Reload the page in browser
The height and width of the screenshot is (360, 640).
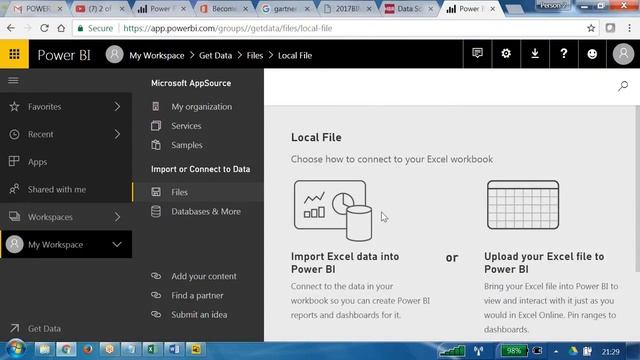tap(44, 28)
